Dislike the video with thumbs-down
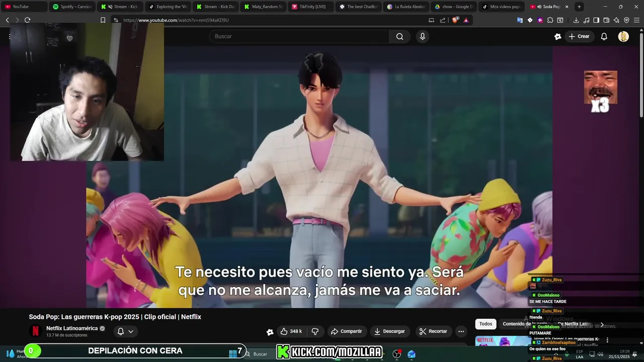The width and height of the screenshot is (644, 362). 315,331
